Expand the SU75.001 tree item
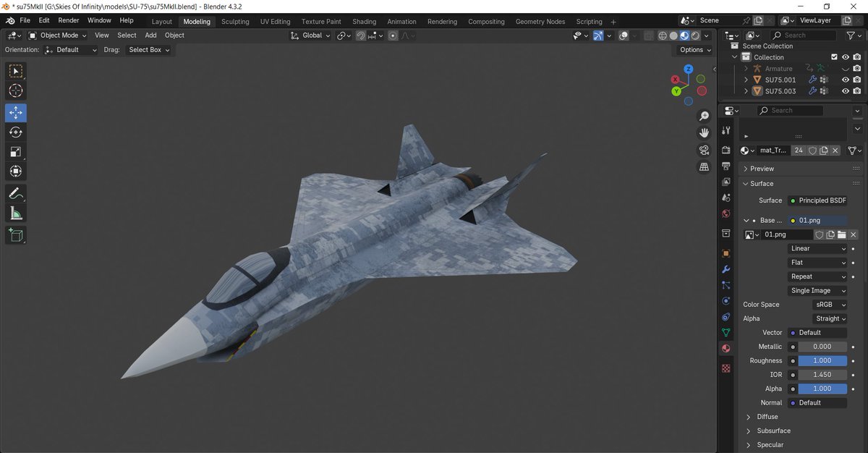This screenshot has width=868, height=453. pyautogui.click(x=746, y=80)
